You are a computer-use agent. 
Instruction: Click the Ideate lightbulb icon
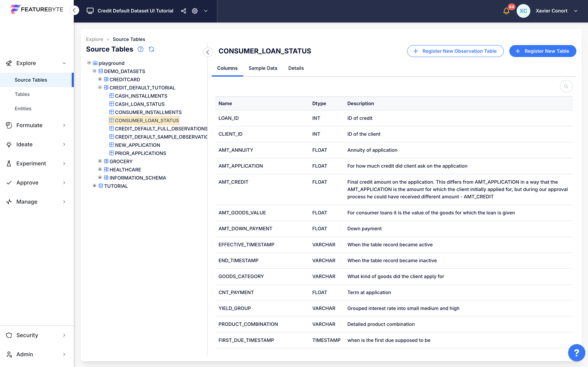(9, 144)
